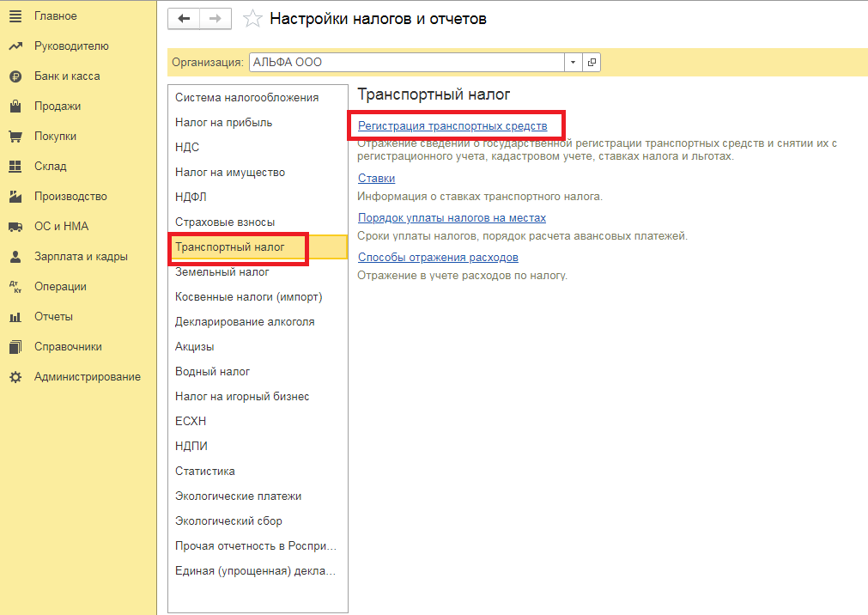Open Банк и касса section icon
This screenshot has height=615, width=868.
tap(15, 76)
